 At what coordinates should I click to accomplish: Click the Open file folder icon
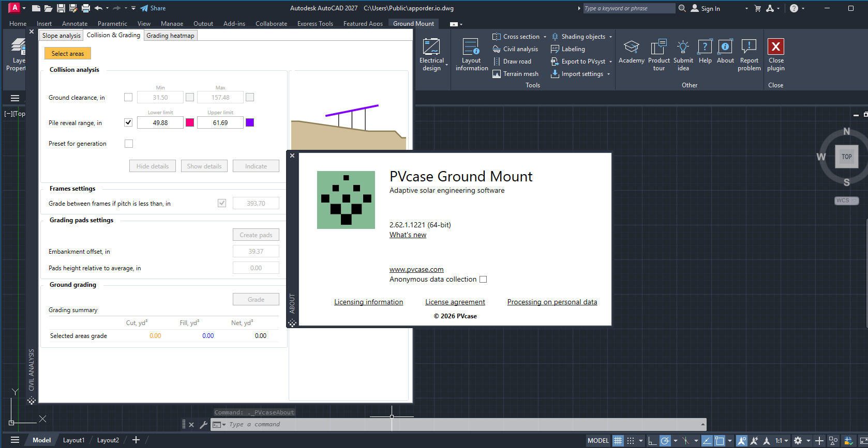click(x=48, y=8)
